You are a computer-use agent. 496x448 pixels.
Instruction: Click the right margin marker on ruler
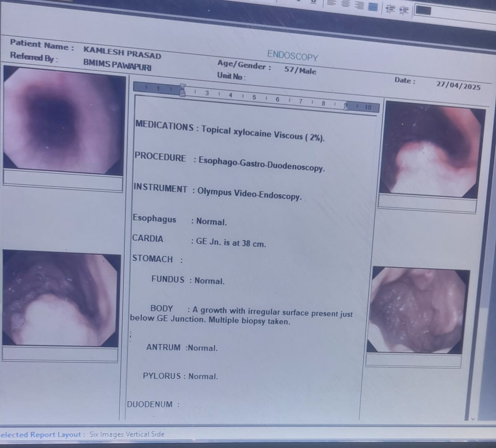coord(347,106)
